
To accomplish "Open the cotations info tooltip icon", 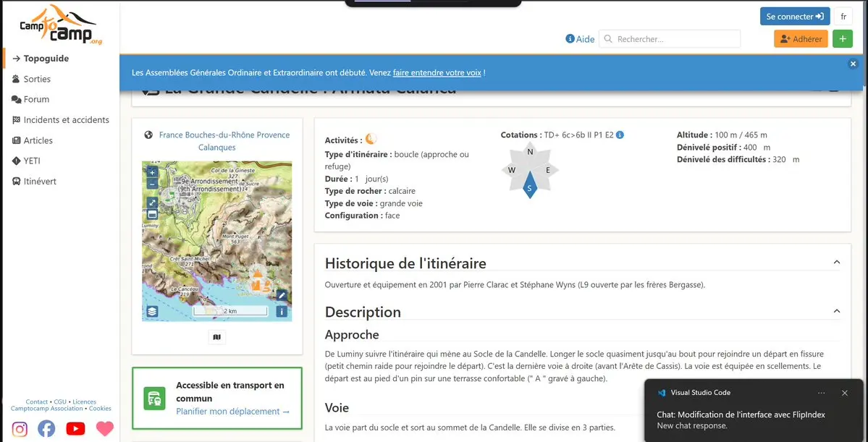I will pos(620,135).
